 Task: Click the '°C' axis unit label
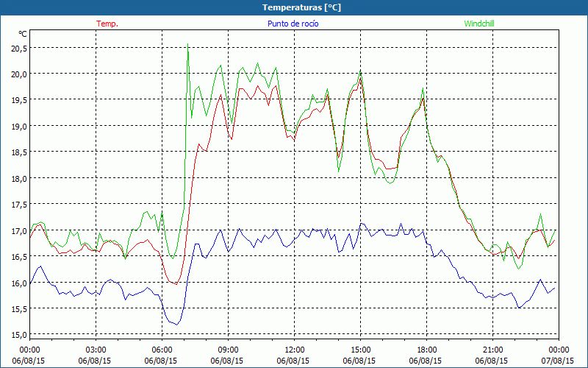click(23, 34)
